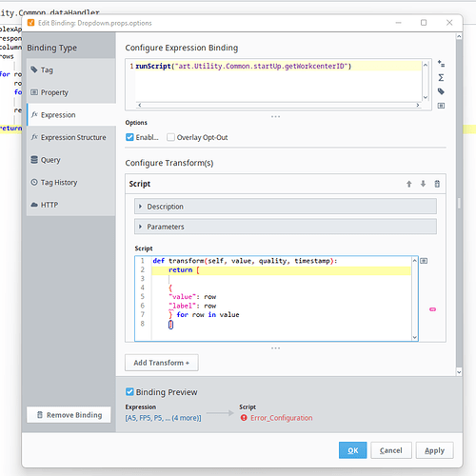Click the Remove Binding button
The height and width of the screenshot is (476, 476).
tap(69, 415)
